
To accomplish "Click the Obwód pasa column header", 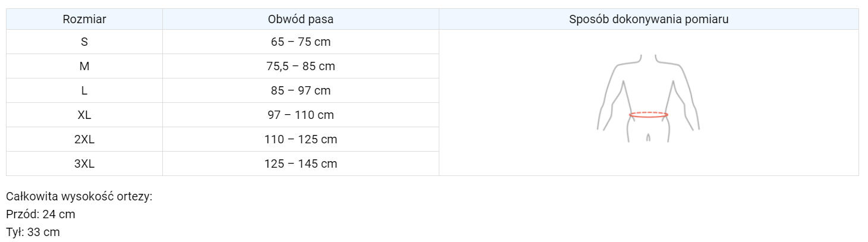I will pos(301,19).
